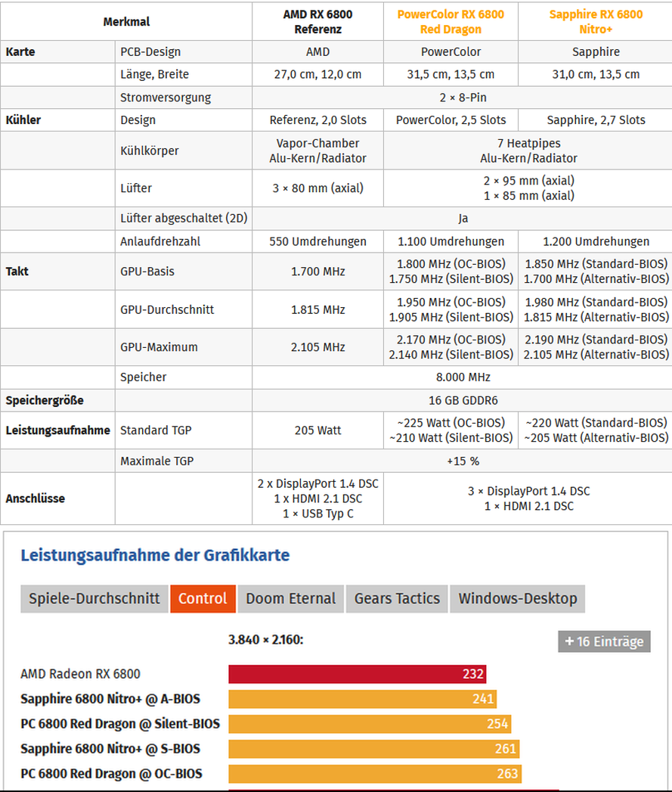This screenshot has height=792, width=672.
Task: Click the 2 × 8-Pin value
Action: click(463, 98)
